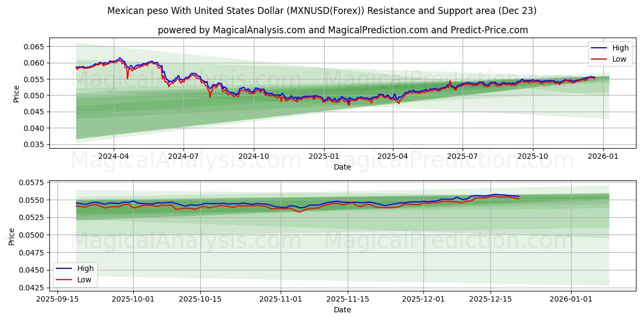Viewport: 644px width, 322px height.
Task: Toggle the High series in bottom legend
Action: [84, 268]
